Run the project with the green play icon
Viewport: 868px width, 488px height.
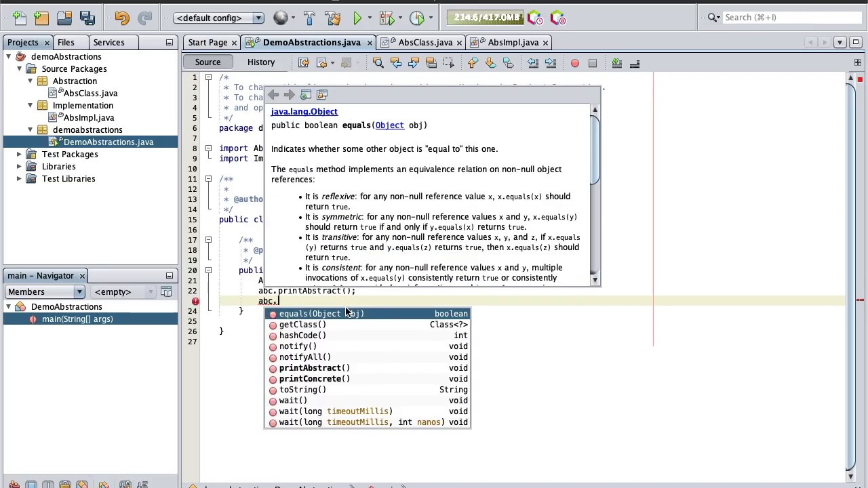(357, 18)
